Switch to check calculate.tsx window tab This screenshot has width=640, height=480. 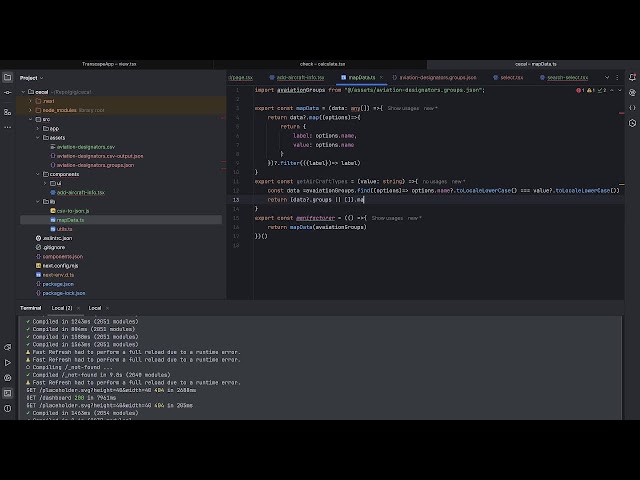click(320, 64)
